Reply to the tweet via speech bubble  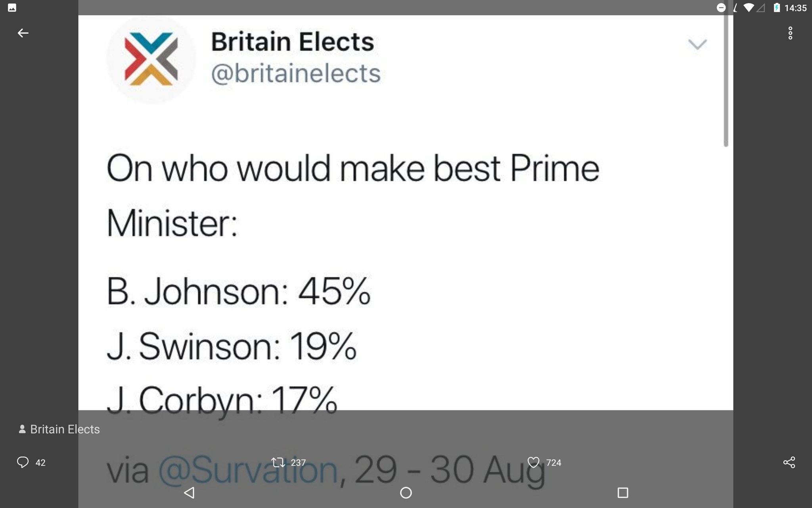pos(23,462)
